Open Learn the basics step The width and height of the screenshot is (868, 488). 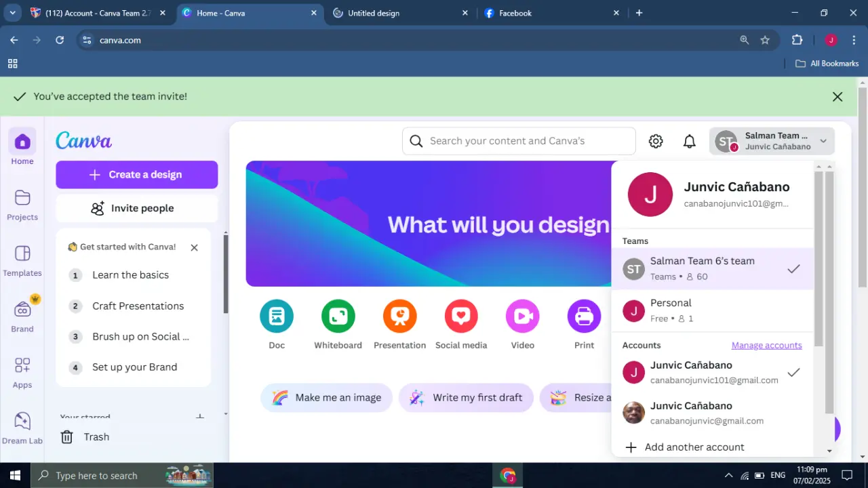tap(130, 275)
